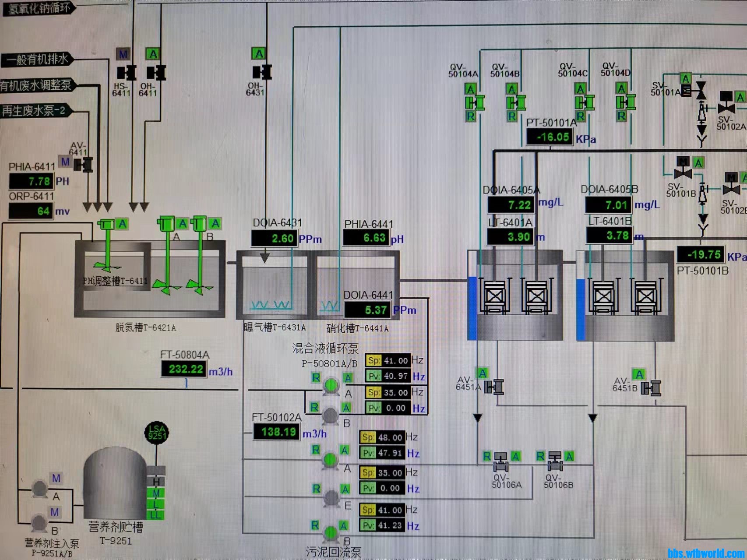
Task: Click the AV-6451A valve icon
Action: 494,387
